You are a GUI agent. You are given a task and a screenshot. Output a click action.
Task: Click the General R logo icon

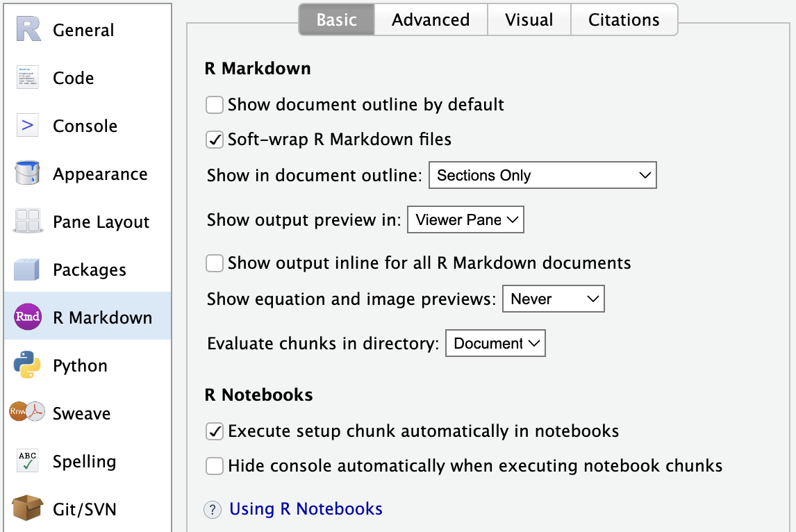point(28,29)
